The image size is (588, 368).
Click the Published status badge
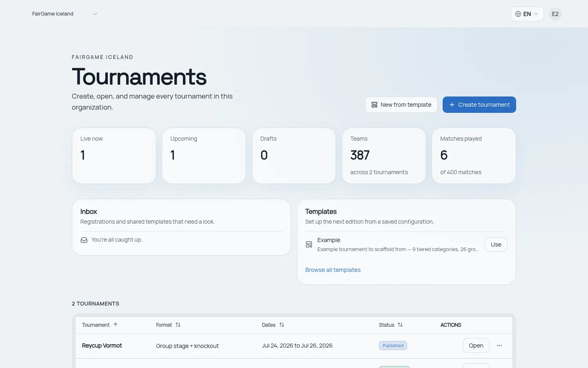(393, 346)
